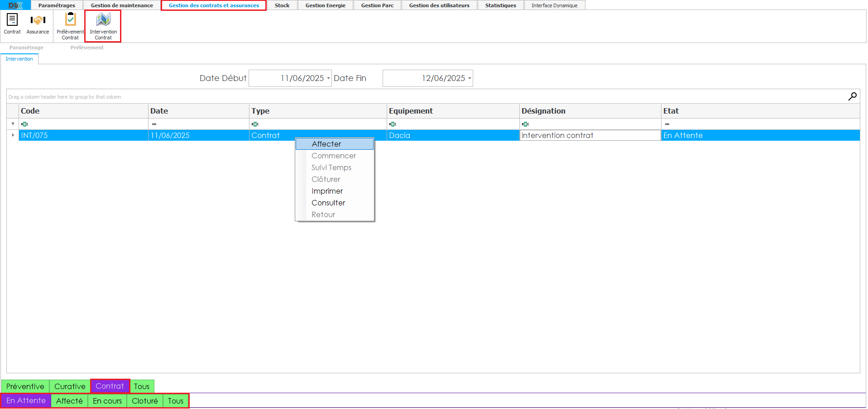Screen dimensions: 868x409
Task: Click the Date column equals filter icon
Action: click(154, 124)
